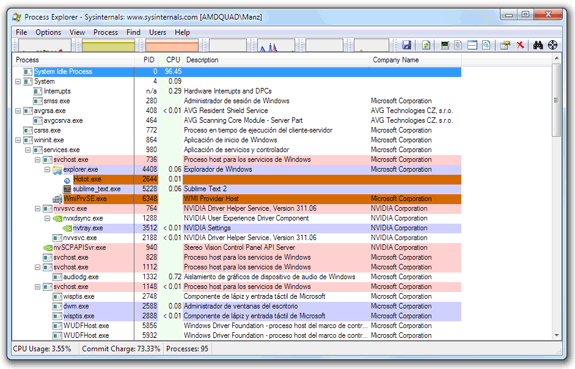575x369 pixels.
Task: Collapse the services.exe tree node
Action: tap(28, 150)
